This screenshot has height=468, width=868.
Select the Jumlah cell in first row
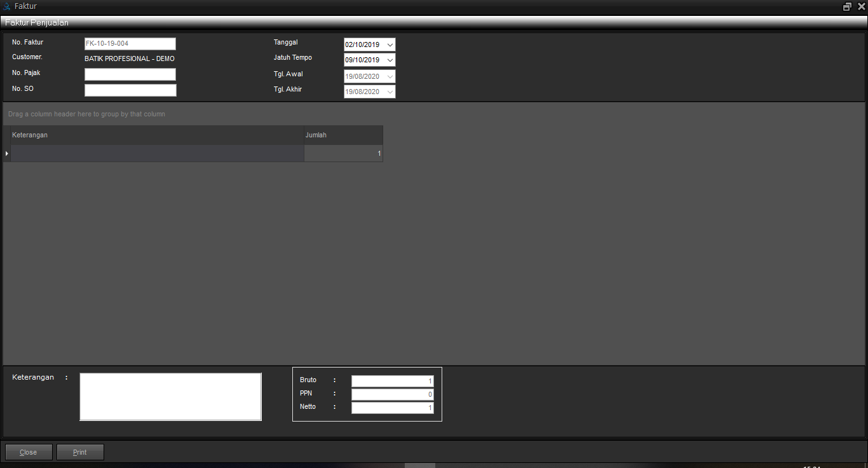point(343,154)
